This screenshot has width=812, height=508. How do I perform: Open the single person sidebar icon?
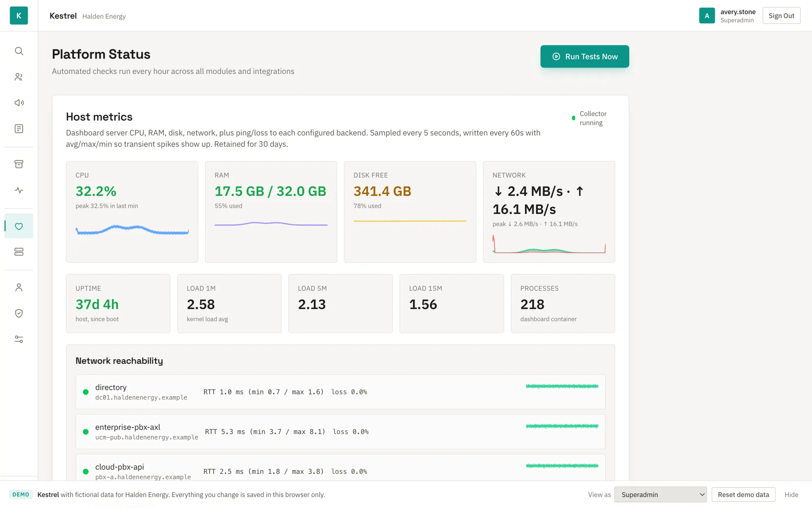(x=19, y=287)
